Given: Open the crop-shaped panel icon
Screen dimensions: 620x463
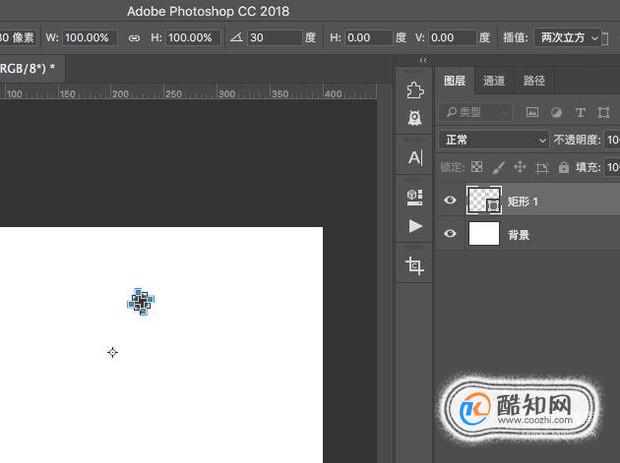Looking at the screenshot, I should [414, 266].
